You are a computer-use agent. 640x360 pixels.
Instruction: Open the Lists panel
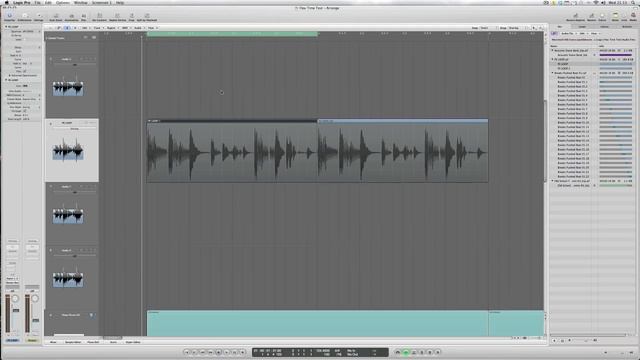[624, 17]
